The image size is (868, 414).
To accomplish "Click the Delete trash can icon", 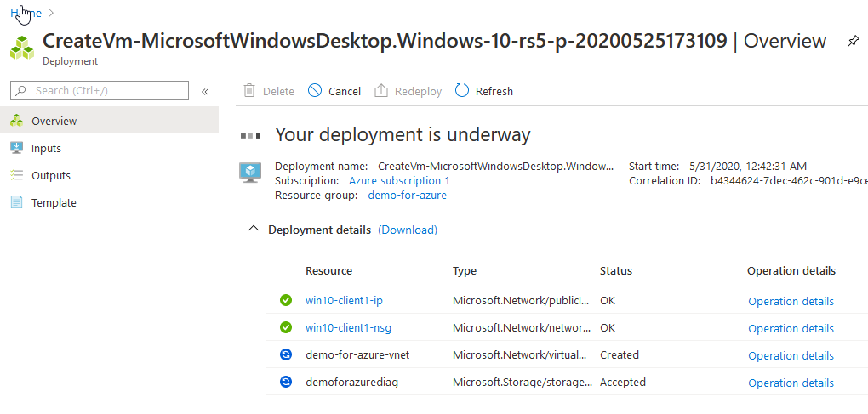I will pos(249,91).
